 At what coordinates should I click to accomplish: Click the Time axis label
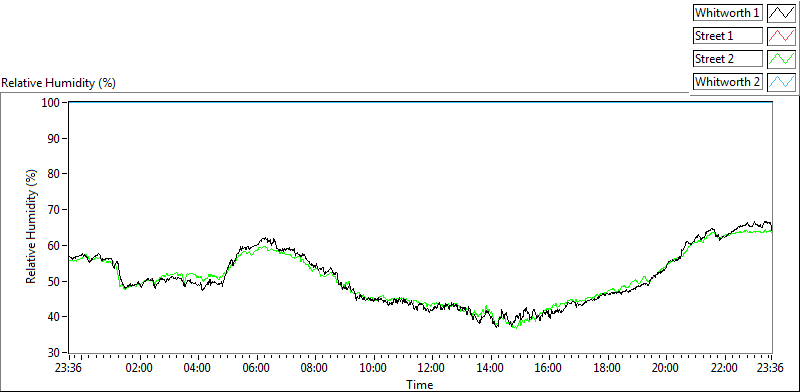(420, 384)
